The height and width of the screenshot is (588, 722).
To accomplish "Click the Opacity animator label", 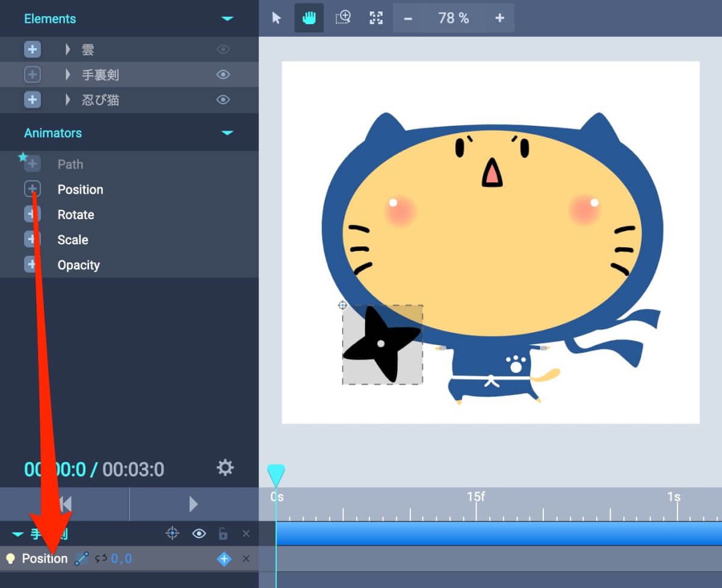I will click(79, 265).
